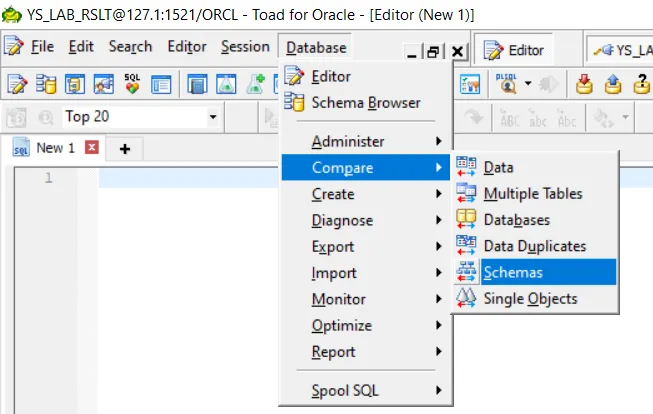Select Multiple Tables in Compare submenu

click(x=535, y=194)
